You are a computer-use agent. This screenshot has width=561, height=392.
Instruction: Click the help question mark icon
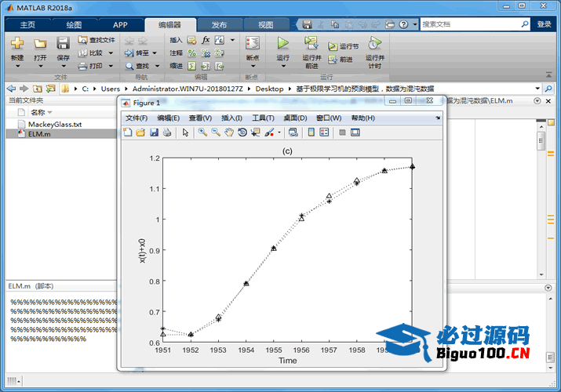click(x=403, y=24)
